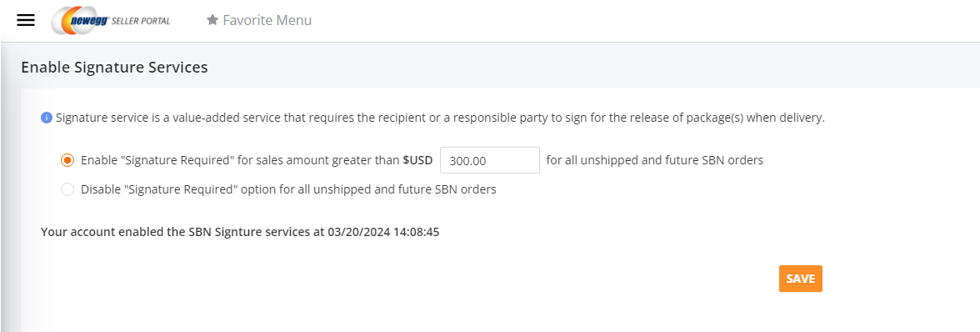Open the hamburger navigation menu
The height and width of the screenshot is (332, 980).
point(26,20)
